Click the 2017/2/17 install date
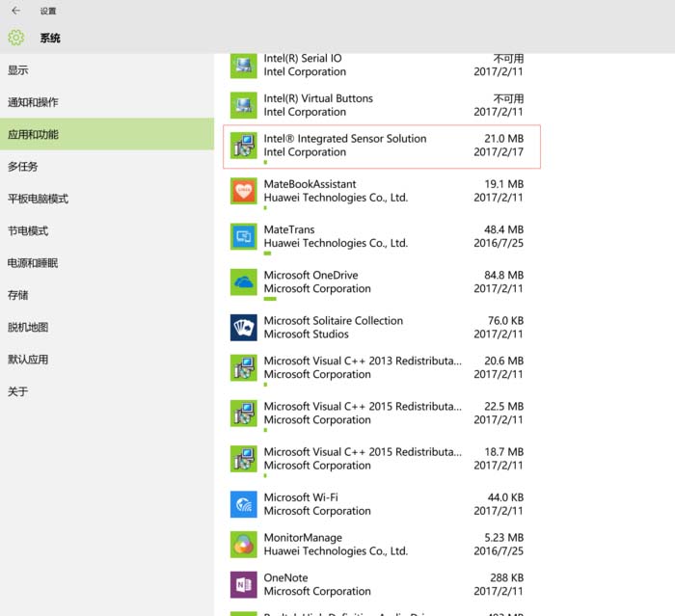 [499, 152]
